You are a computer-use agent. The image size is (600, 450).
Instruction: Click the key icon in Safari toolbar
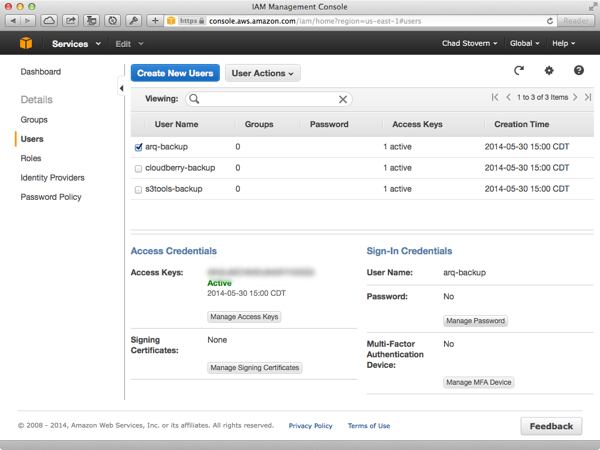(x=134, y=21)
